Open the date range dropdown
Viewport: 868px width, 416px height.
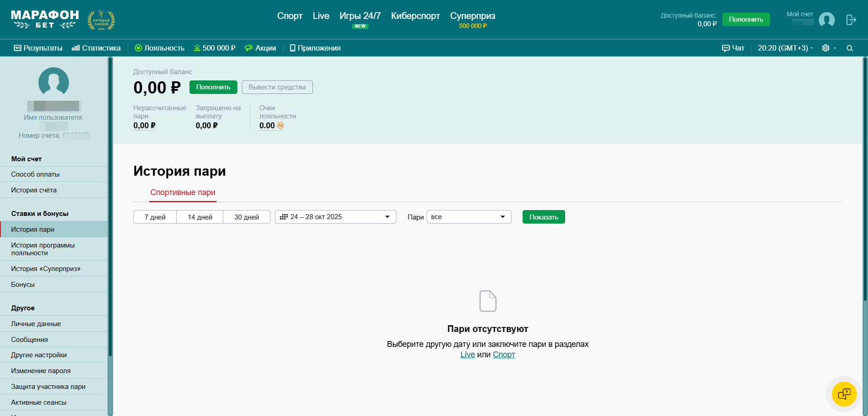coord(335,217)
